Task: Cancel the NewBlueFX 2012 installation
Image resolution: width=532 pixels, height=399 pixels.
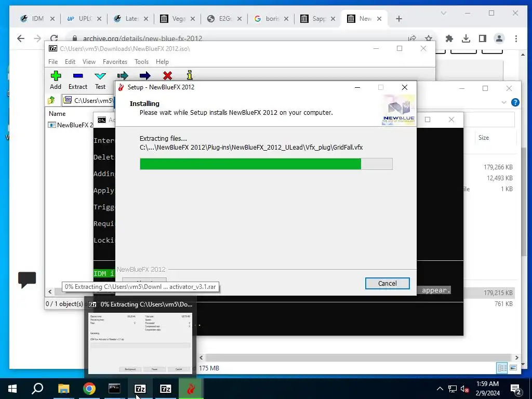Action: click(x=387, y=283)
